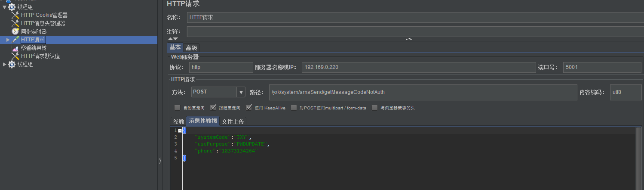Image resolution: width=644 pixels, height=190 pixels.
Task: Click gear icon of the collapsed 线程组
Action: pos(12,64)
